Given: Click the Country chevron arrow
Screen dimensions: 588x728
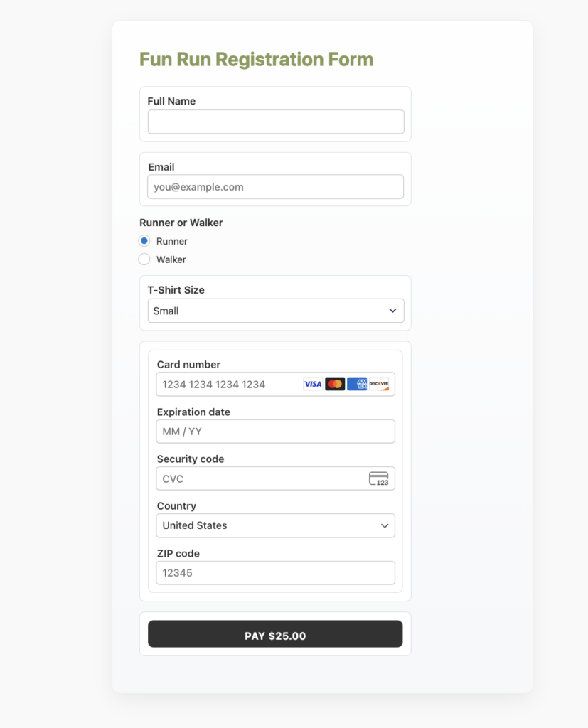Looking at the screenshot, I should tap(385, 526).
